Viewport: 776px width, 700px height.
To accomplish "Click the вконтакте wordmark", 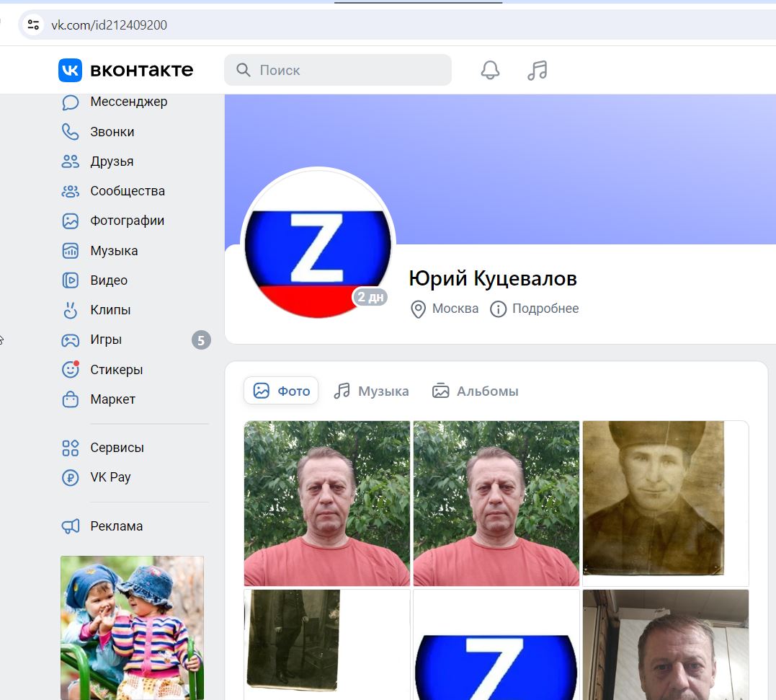I will [141, 71].
